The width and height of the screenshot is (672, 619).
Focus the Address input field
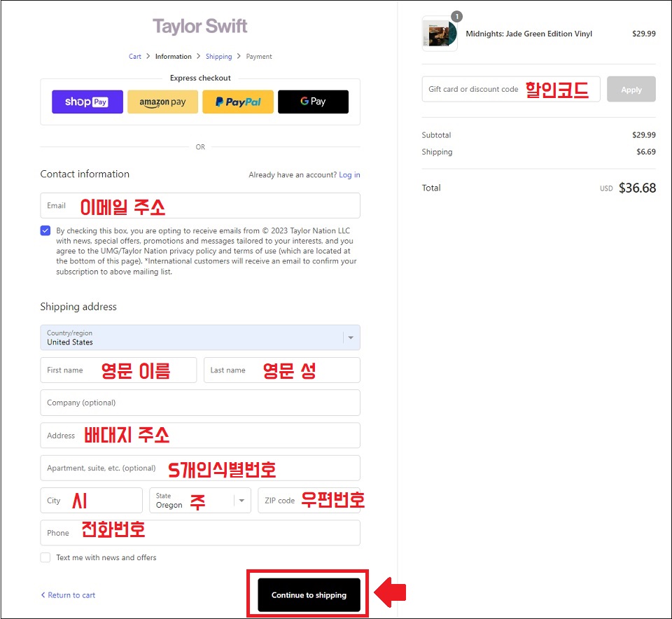point(200,435)
